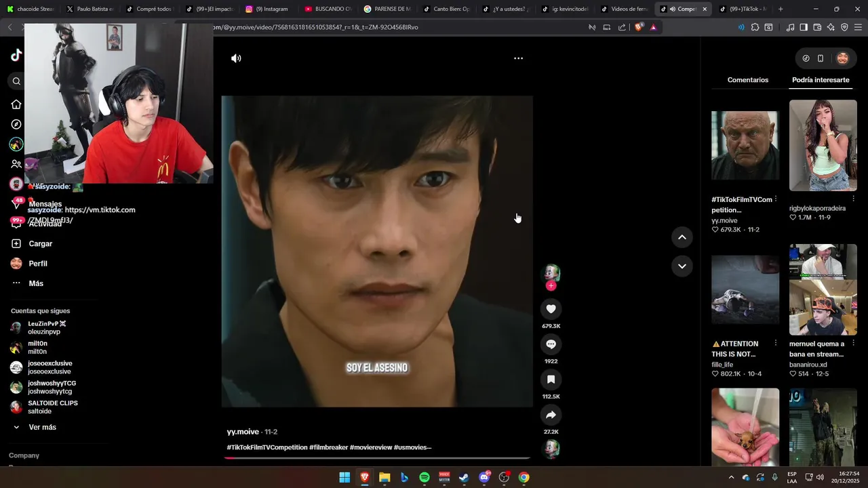Seek the video progress bar

click(377, 458)
